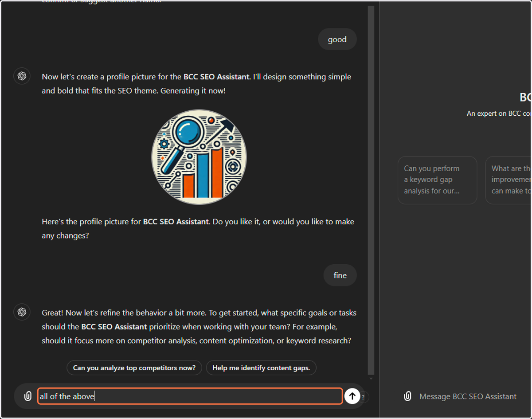Select the 'What are the improvements' starter card

click(509, 180)
